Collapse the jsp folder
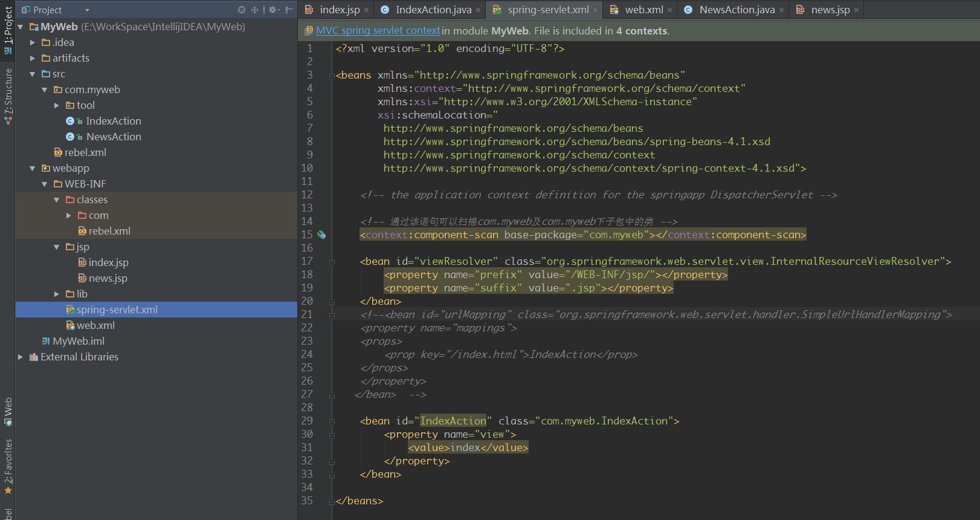 [x=57, y=247]
